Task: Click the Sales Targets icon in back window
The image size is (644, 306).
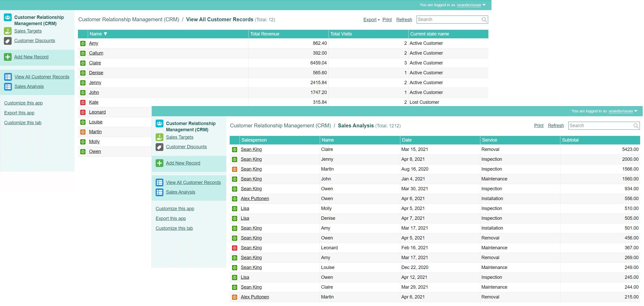Action: coord(8,31)
